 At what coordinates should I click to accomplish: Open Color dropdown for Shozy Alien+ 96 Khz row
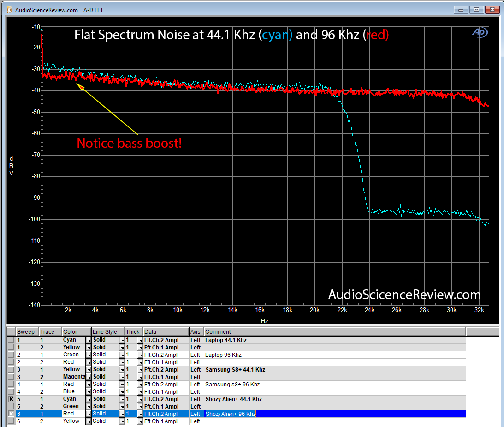[x=89, y=414]
